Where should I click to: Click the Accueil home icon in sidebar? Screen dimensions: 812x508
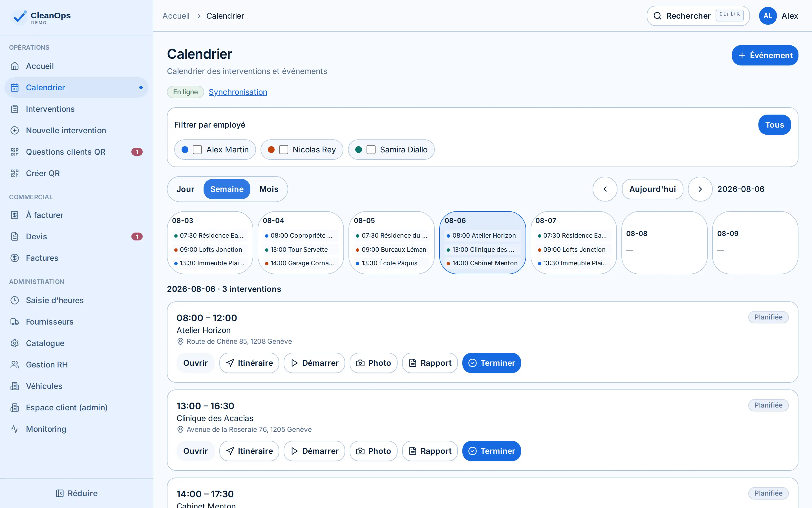[15, 66]
